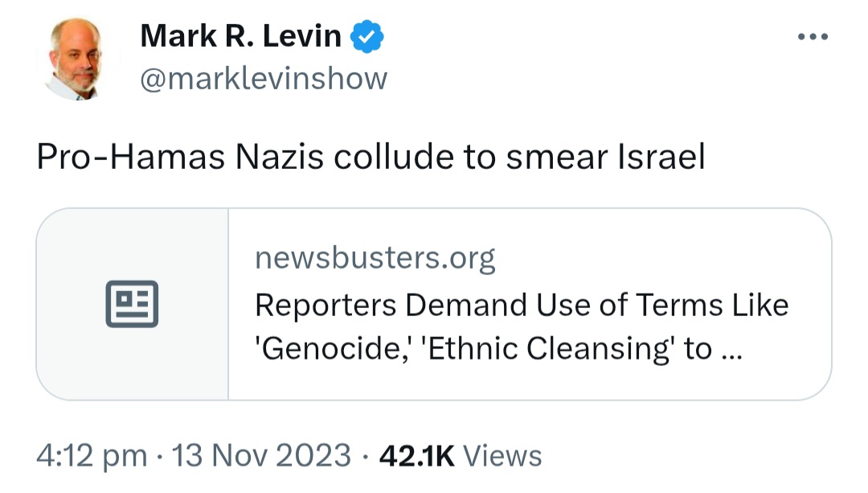
Task: Open the newsbusters.org domain link
Action: pos(375,258)
